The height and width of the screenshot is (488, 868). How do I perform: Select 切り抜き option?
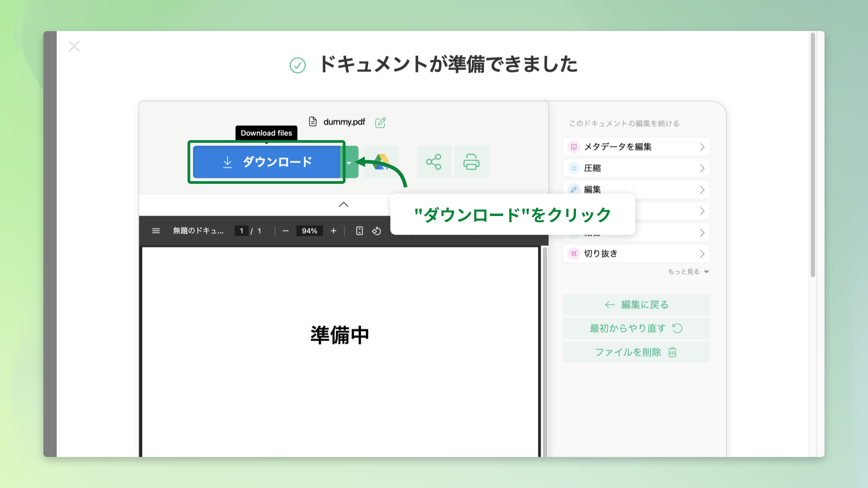click(636, 253)
